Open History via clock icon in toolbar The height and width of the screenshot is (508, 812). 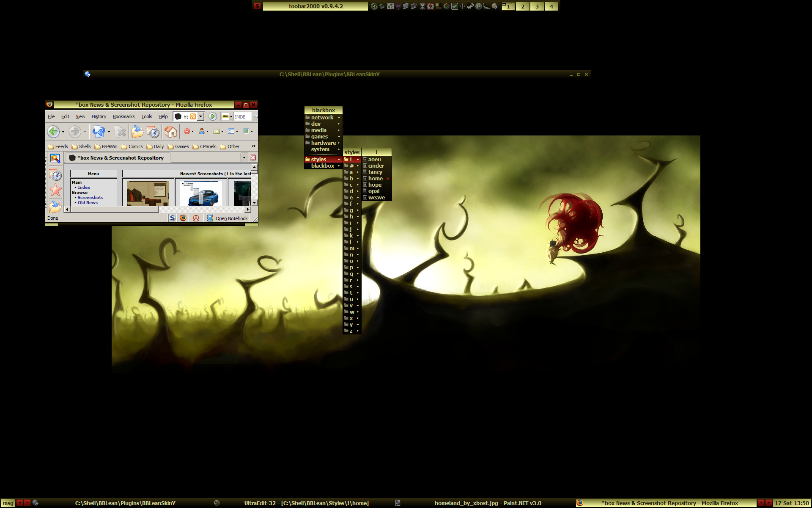(153, 132)
